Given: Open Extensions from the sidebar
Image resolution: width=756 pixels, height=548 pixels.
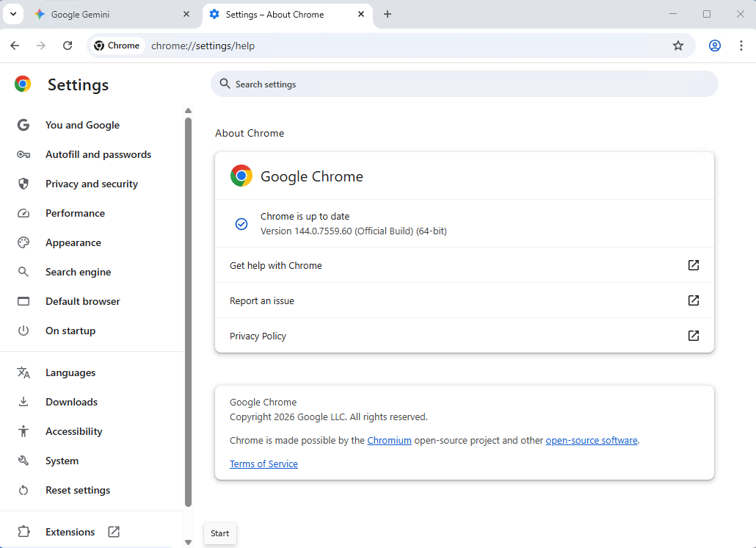Looking at the screenshot, I should (x=70, y=532).
